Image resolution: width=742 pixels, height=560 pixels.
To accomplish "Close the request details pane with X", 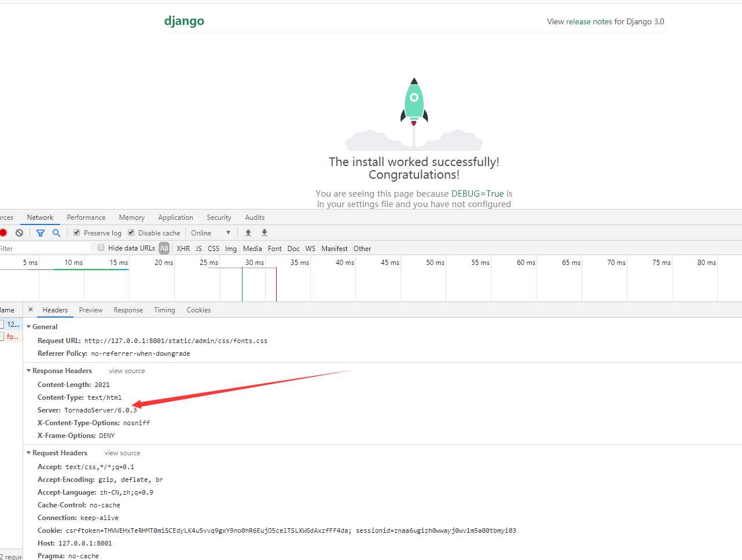I will tap(31, 310).
